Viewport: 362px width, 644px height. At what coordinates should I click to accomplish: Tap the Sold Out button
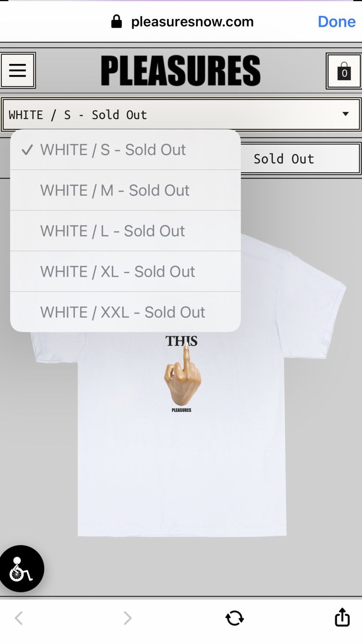tap(300, 159)
